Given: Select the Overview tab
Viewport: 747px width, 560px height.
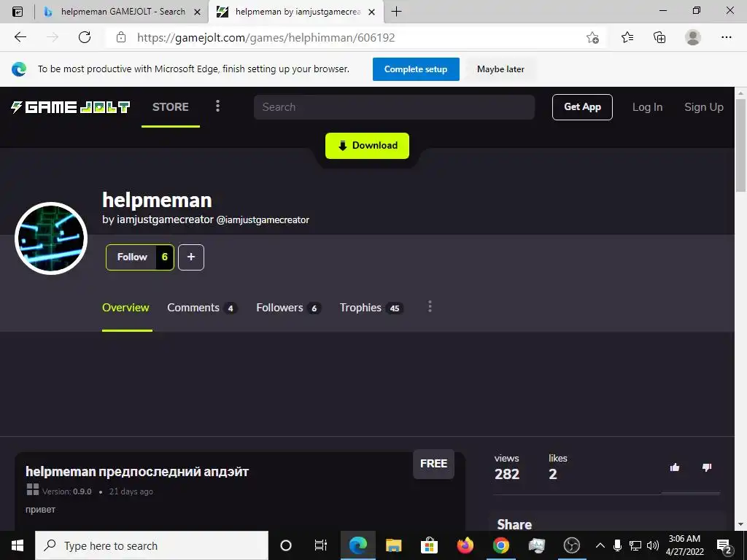Looking at the screenshot, I should [x=125, y=308].
